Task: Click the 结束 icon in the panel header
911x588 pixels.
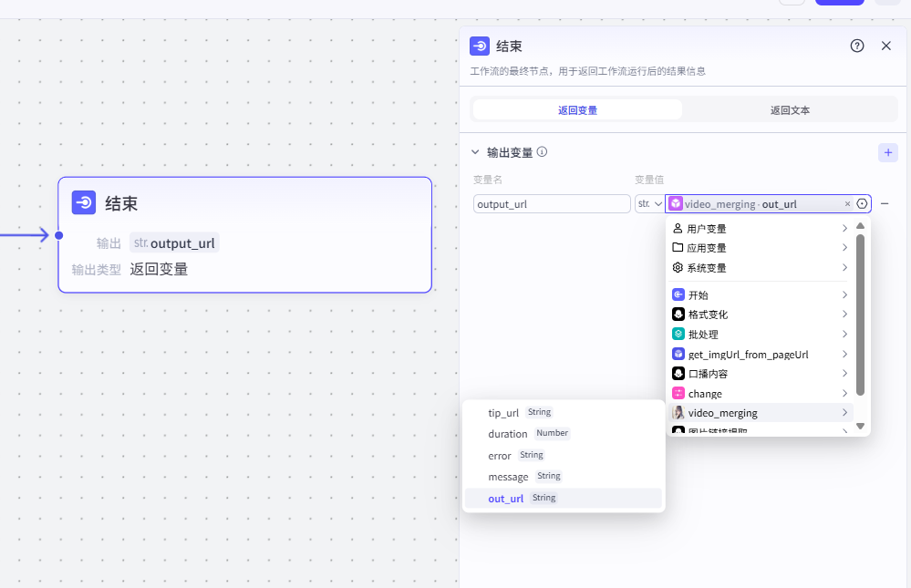Action: (x=480, y=46)
